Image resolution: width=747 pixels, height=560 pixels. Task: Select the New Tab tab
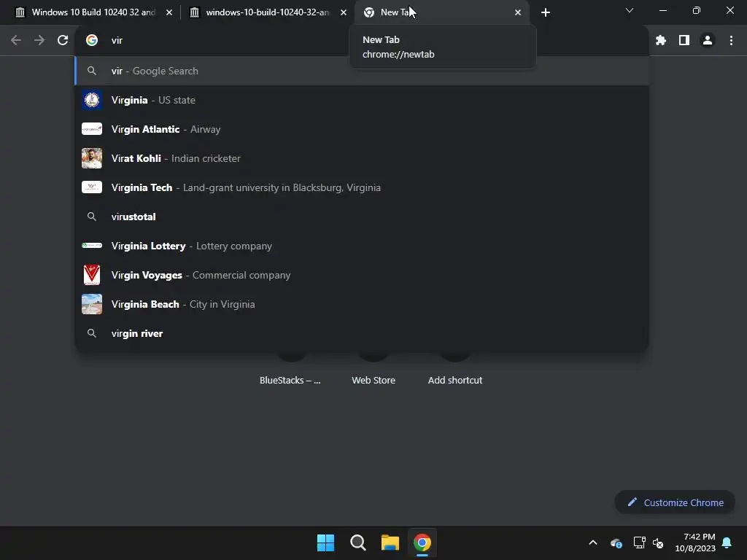click(441, 12)
